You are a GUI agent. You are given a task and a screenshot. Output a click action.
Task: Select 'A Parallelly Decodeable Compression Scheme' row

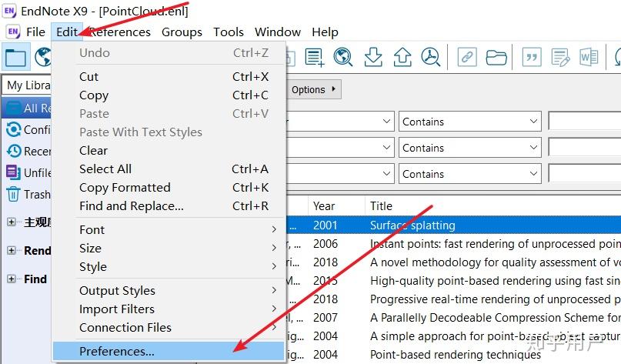454,317
